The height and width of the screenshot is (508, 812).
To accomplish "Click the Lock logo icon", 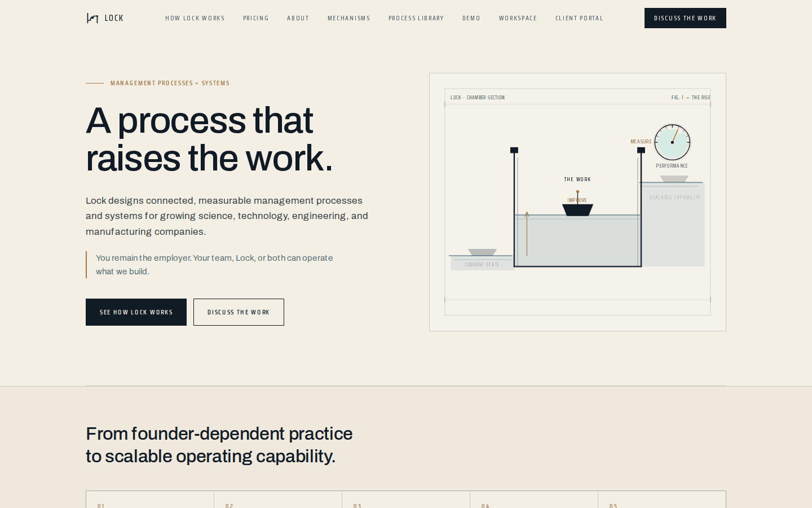I will (92, 18).
